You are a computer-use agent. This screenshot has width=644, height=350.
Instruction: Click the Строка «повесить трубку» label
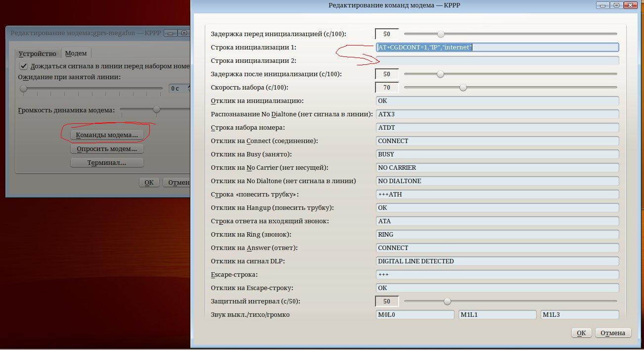(x=255, y=195)
